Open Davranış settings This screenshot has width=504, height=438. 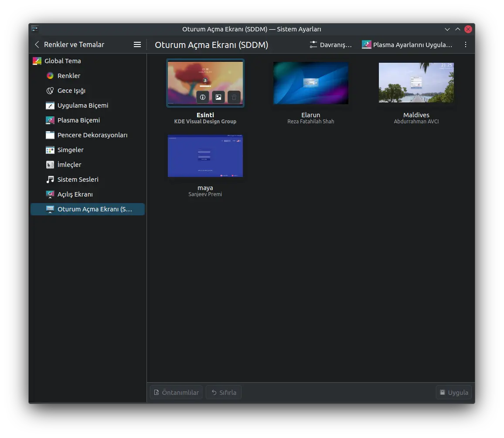[331, 44]
